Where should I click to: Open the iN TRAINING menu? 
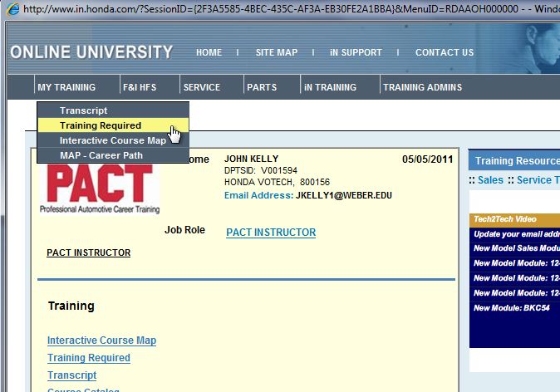330,87
